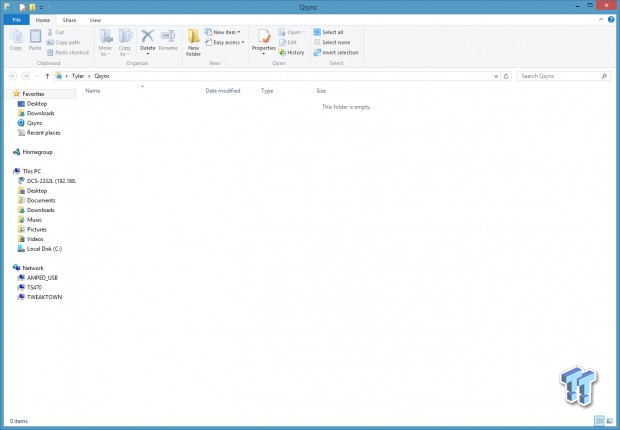Open the File tab
Image resolution: width=620 pixels, height=430 pixels.
(x=17, y=20)
